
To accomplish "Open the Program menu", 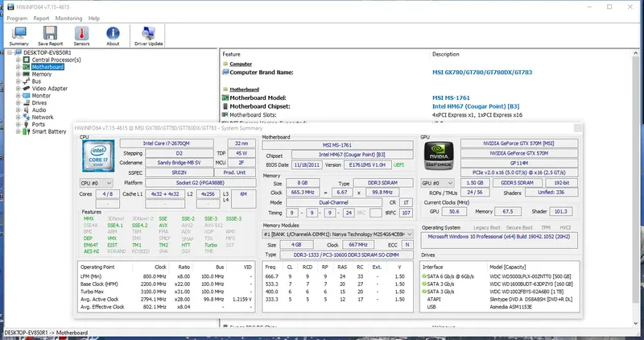I will coord(17,17).
